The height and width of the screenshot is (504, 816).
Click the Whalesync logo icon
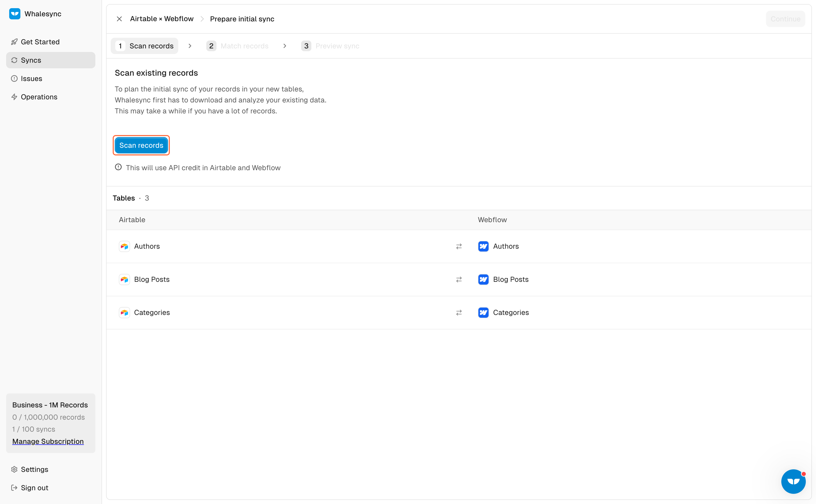[15, 14]
